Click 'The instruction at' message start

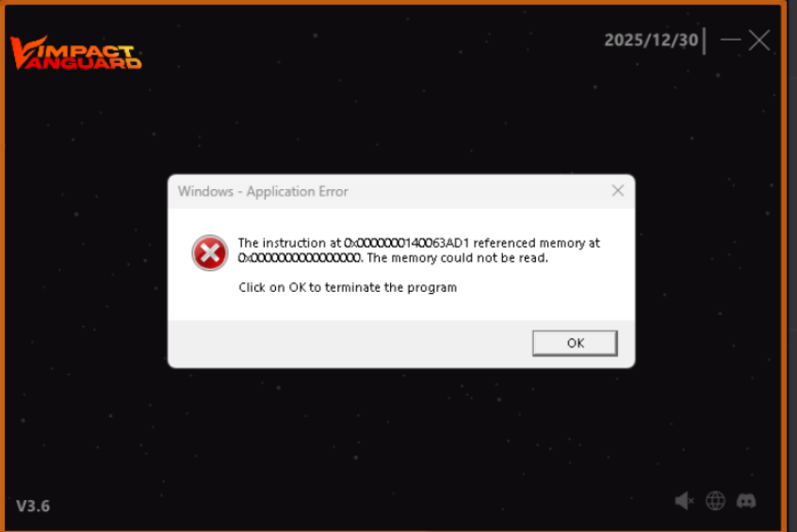coord(289,243)
